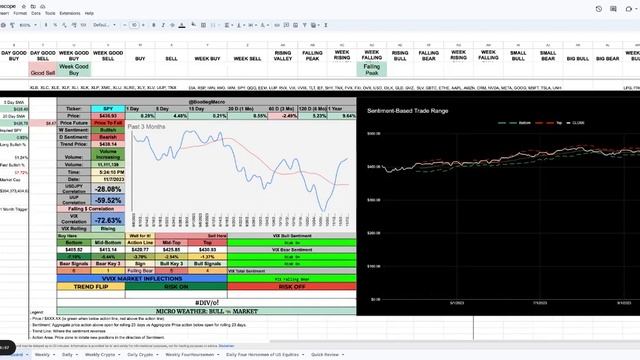The height and width of the screenshot is (360, 640).
Task: Star this spreadsheet document
Action: click(x=24, y=7)
